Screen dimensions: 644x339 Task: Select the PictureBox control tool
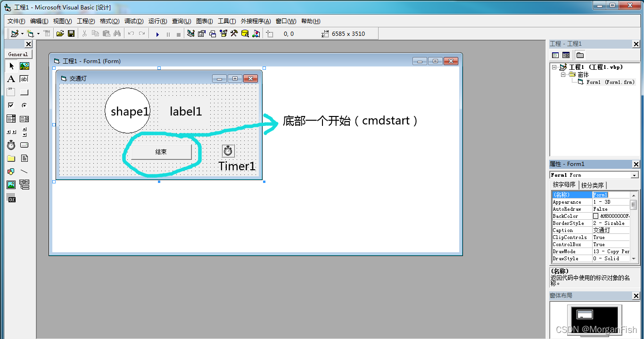pyautogui.click(x=25, y=66)
